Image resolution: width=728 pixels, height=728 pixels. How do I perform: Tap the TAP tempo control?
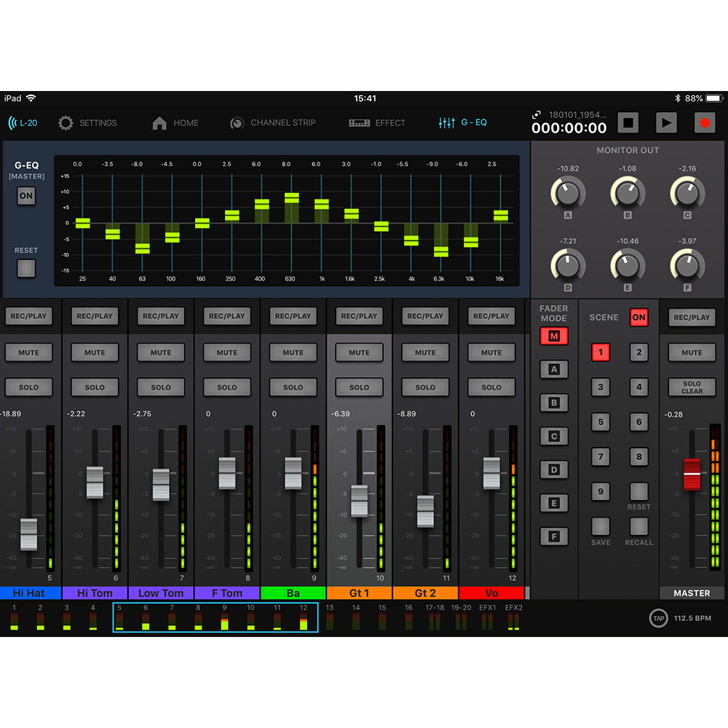[x=659, y=617]
